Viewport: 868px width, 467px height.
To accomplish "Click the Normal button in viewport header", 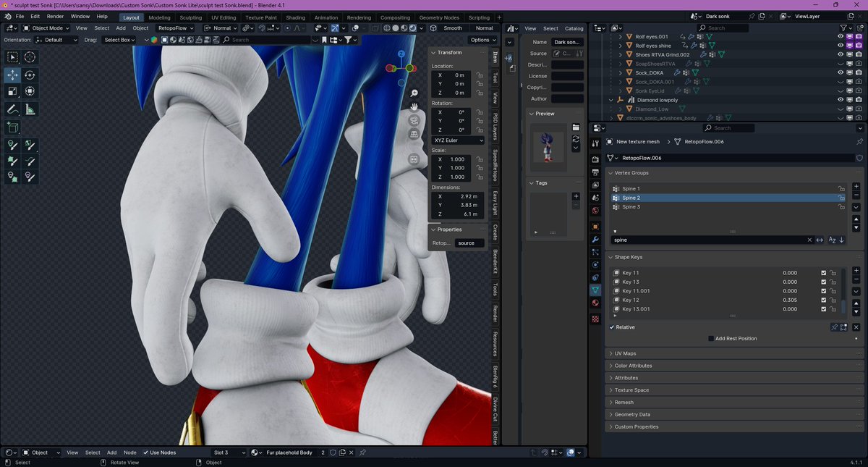I will [485, 28].
